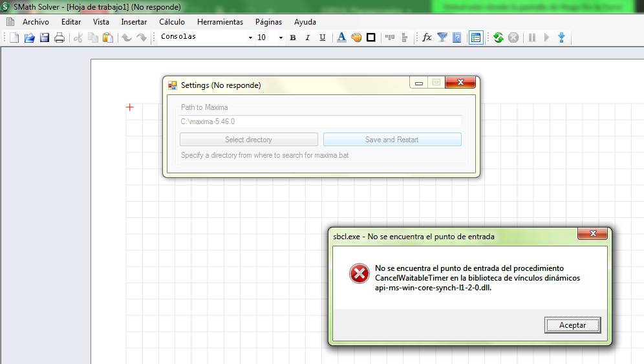Print the worksheet with printer icon
This screenshot has width=644, height=364.
(59, 37)
